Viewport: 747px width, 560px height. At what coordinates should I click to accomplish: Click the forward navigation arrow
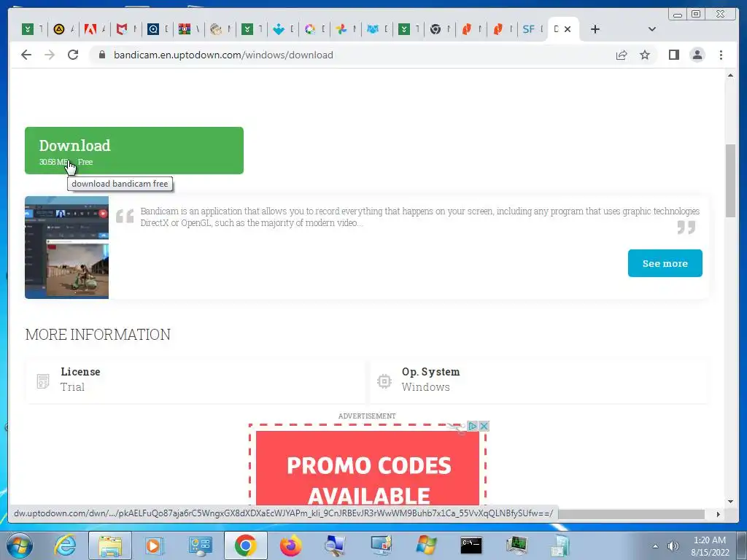point(50,55)
